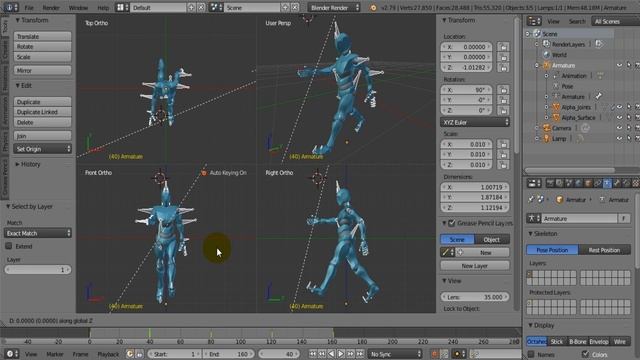640x360 pixels.
Task: Open timeline editor type selector
Action: click(11, 354)
